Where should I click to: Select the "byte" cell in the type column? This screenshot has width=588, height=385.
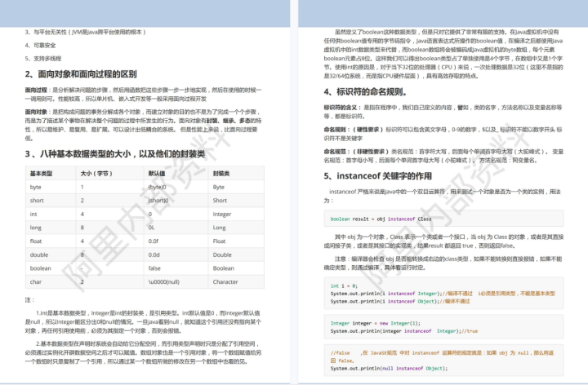tap(36, 187)
